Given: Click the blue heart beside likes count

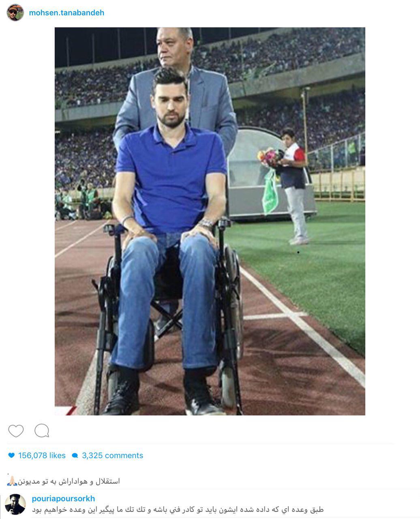Looking at the screenshot, I should click(11, 456).
